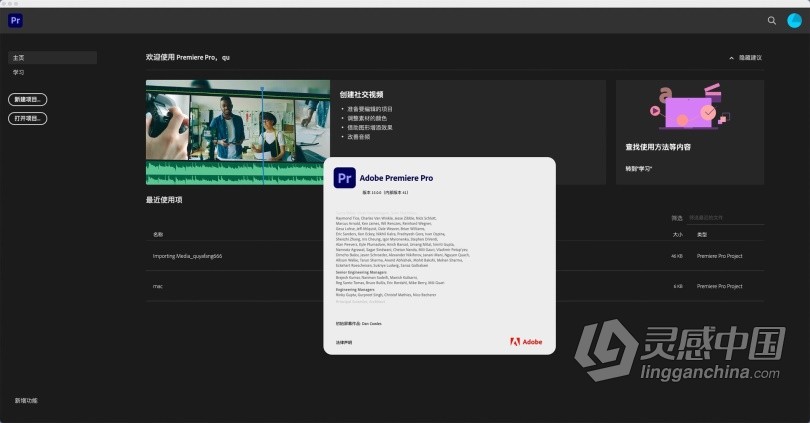Click Premiere Pro Project type in the mac row
Image resolution: width=810 pixels, height=423 pixels.
[x=720, y=286]
